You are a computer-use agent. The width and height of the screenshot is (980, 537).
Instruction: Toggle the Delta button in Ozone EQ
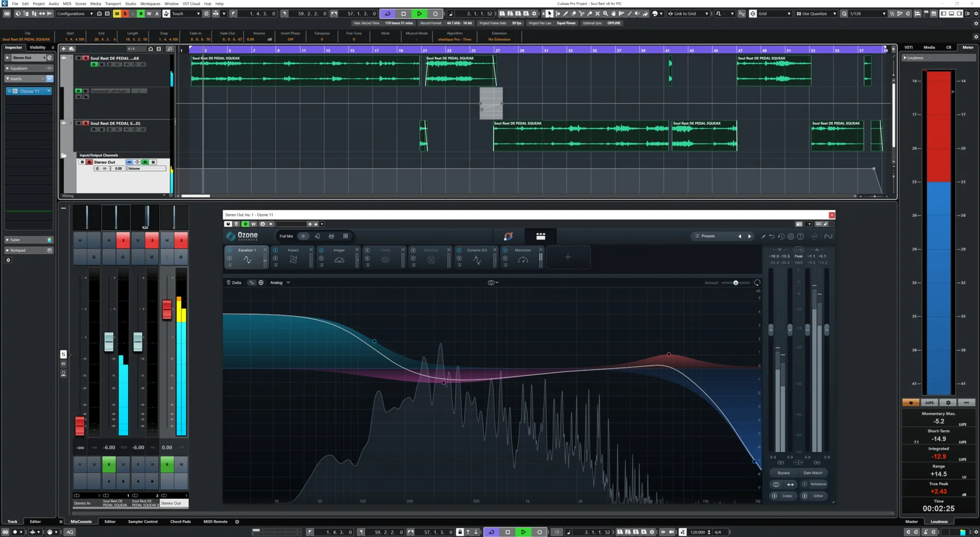pos(234,282)
